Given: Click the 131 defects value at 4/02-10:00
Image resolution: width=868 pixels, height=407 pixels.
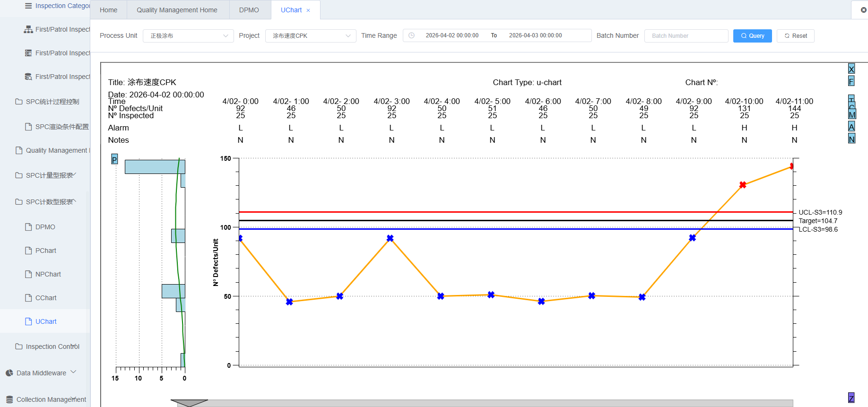Looking at the screenshot, I should 744,108.
